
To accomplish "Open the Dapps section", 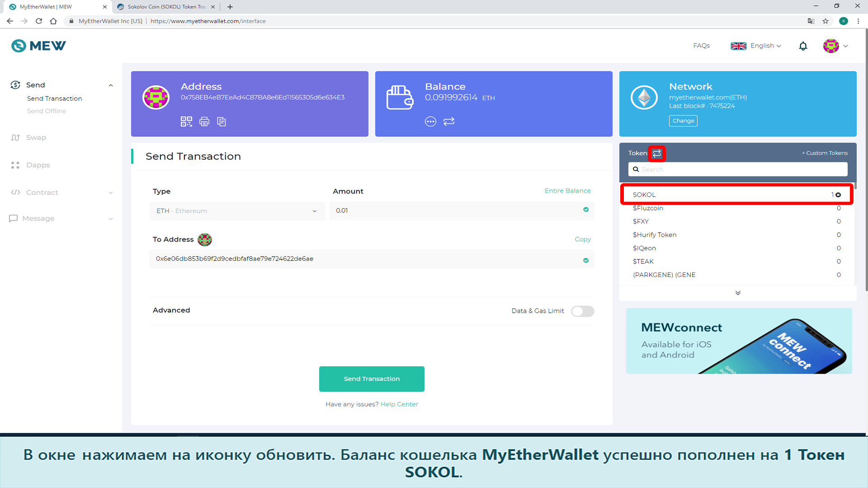I will (x=38, y=165).
